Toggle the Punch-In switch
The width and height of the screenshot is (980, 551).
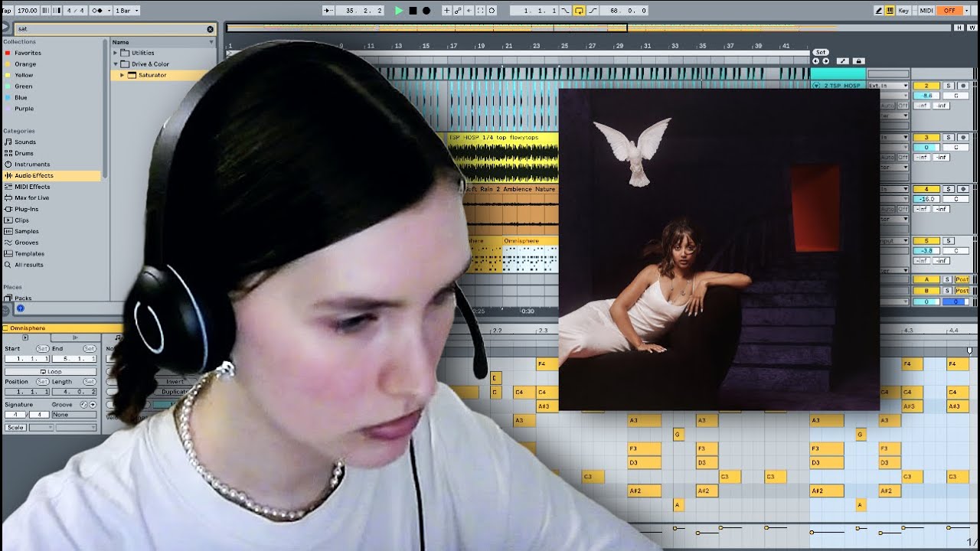tap(566, 11)
